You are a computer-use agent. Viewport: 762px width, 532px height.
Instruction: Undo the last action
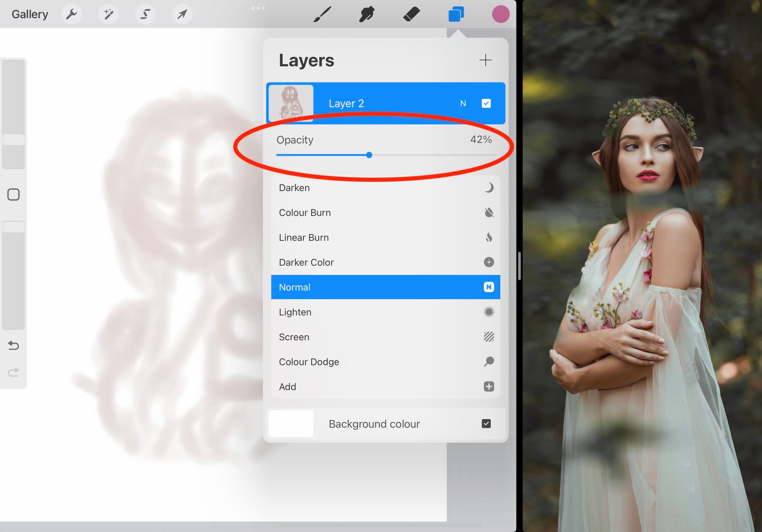click(x=13, y=346)
